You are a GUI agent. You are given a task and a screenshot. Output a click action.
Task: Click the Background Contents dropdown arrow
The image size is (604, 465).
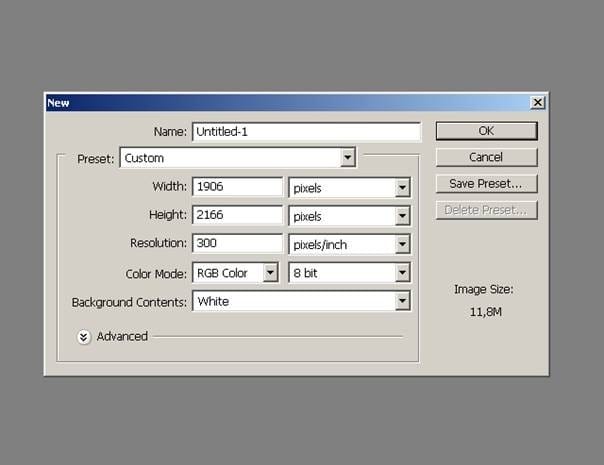(402, 301)
